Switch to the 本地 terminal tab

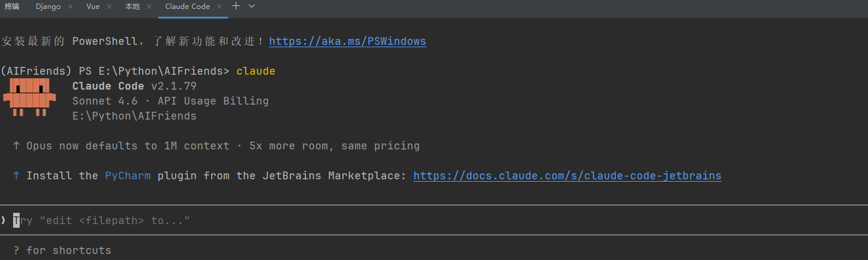click(132, 6)
